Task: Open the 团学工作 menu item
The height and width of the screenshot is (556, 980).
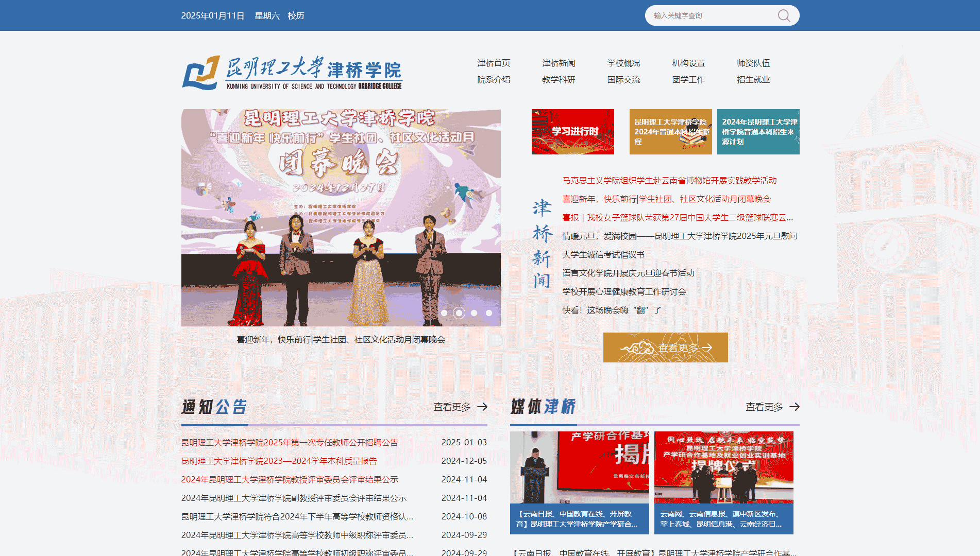Action: 688,80
